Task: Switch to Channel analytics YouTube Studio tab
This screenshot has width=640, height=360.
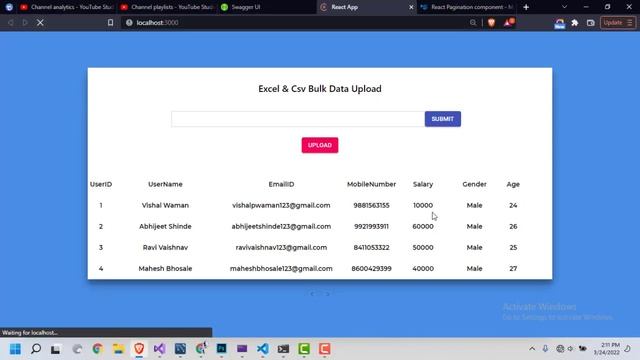Action: pos(67,7)
